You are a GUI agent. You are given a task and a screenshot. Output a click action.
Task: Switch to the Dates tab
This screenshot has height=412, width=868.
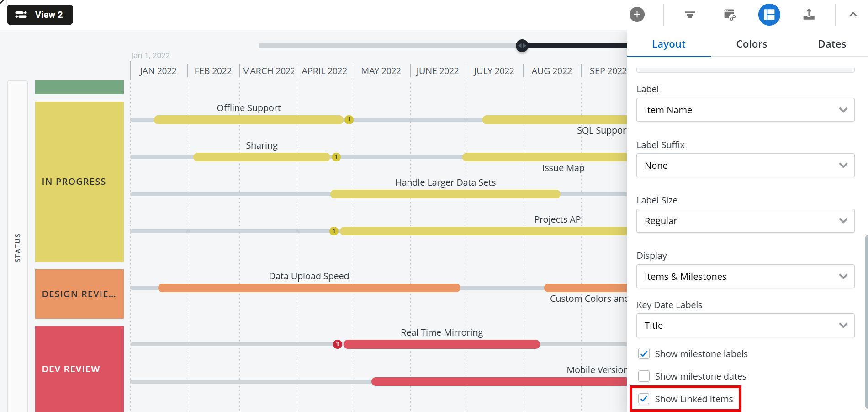click(832, 44)
